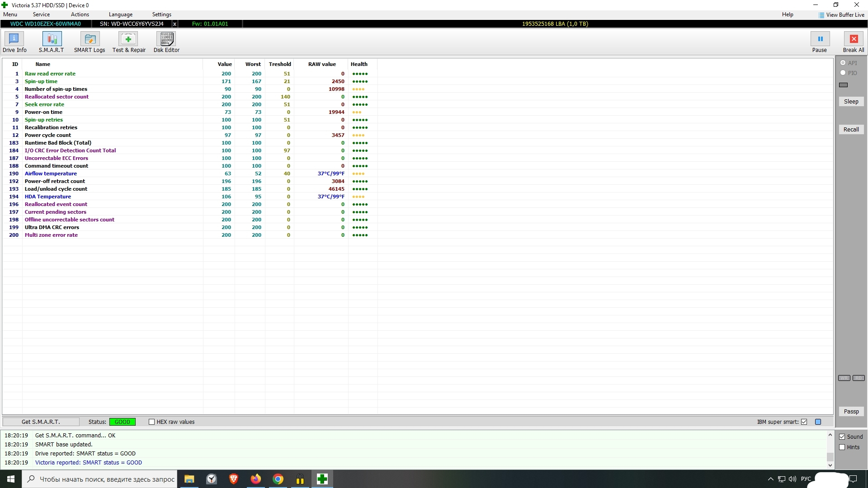Open SMART Logs
This screenshot has width=868, height=488.
90,42
